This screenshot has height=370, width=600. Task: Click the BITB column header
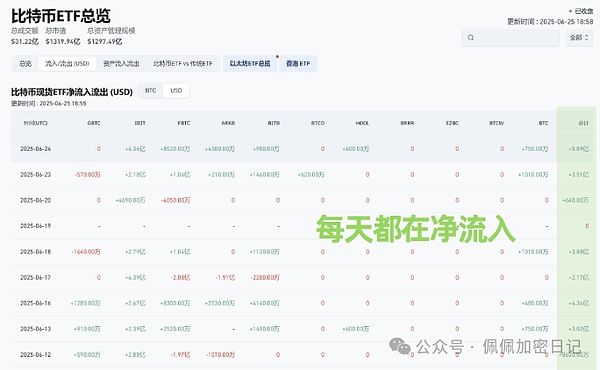coord(274,123)
